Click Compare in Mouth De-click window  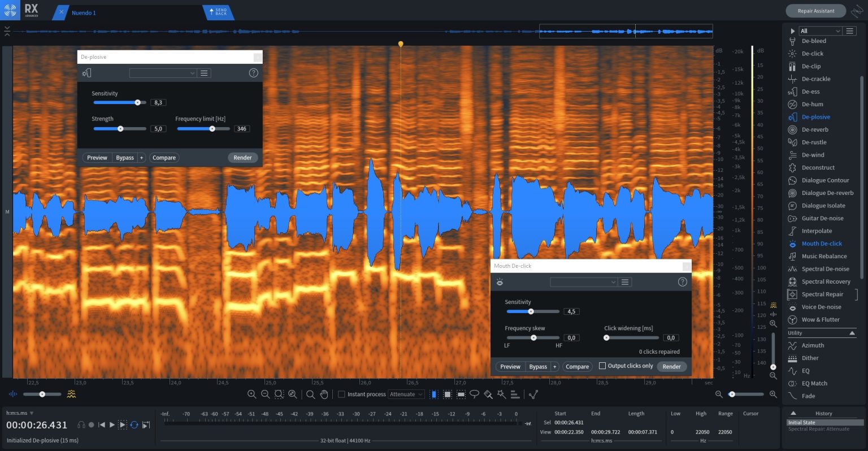click(x=577, y=366)
